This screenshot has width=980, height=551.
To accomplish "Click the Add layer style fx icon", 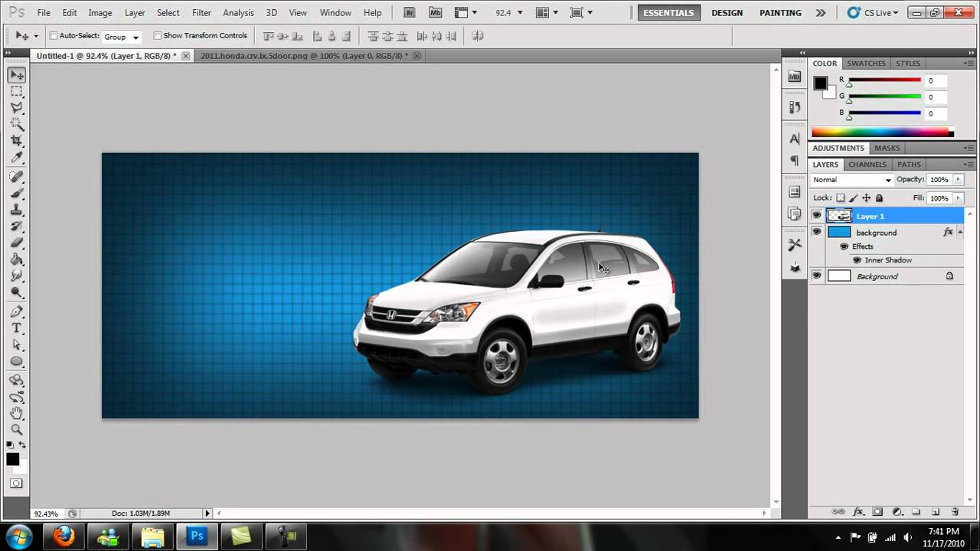I will (858, 512).
